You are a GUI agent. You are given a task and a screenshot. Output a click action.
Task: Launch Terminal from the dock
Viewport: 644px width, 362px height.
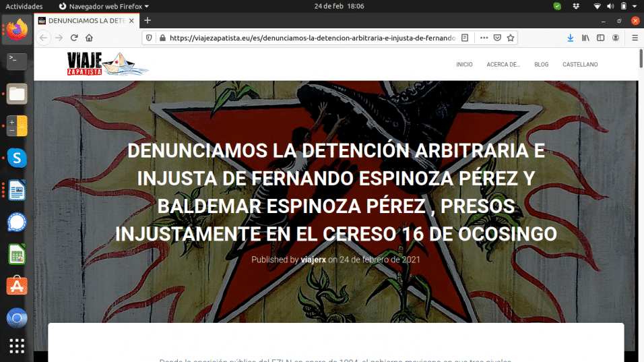[17, 61]
